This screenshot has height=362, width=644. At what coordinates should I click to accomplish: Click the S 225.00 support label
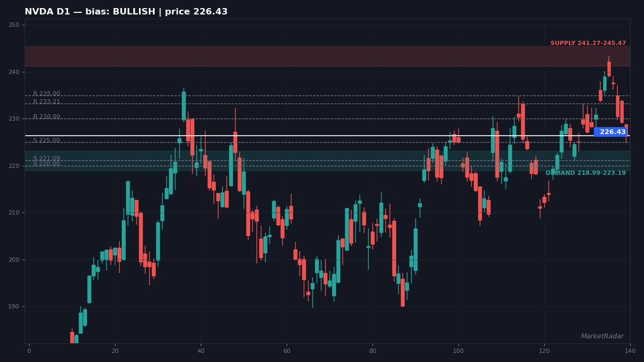(x=47, y=141)
